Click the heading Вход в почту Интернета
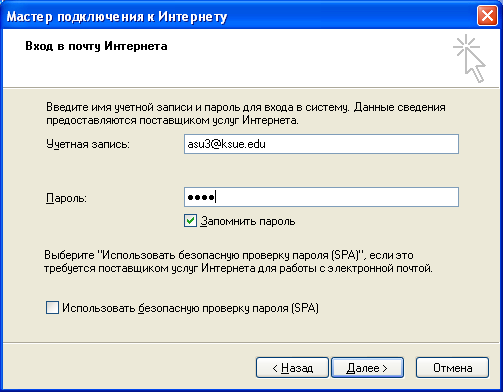The width and height of the screenshot is (503, 392). [96, 46]
